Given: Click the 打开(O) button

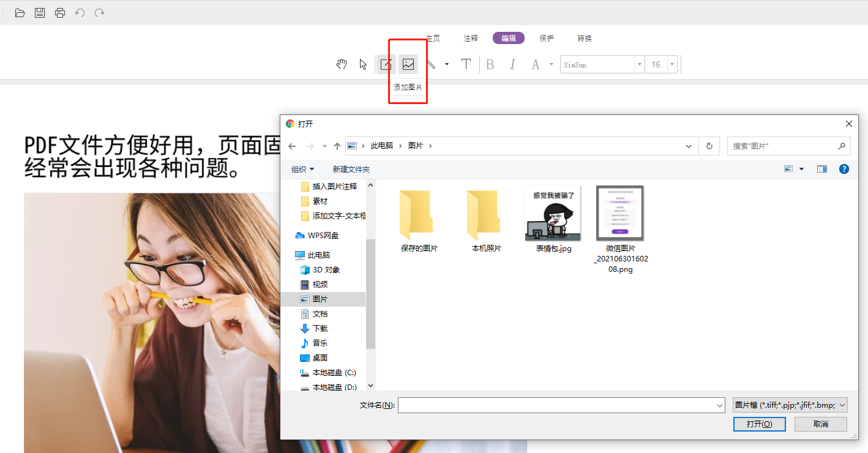Looking at the screenshot, I should click(759, 424).
